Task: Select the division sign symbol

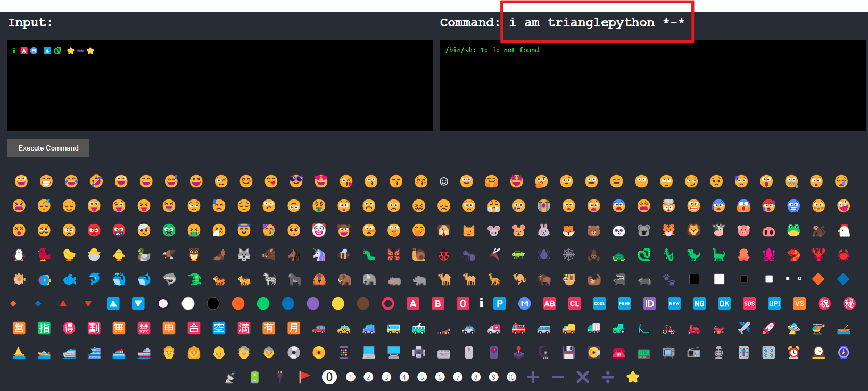Action: click(x=608, y=377)
